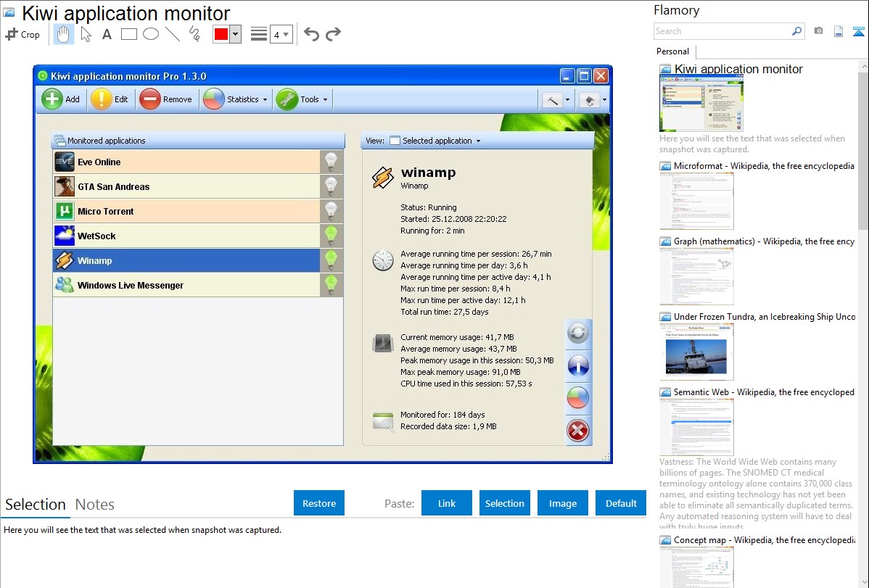Select Micro Torrent row
Screen dimensions: 869x588
click(x=186, y=211)
